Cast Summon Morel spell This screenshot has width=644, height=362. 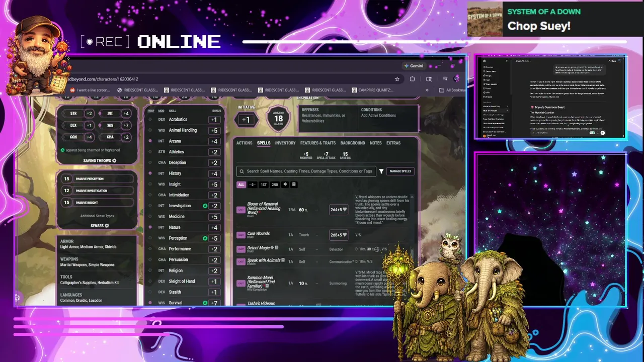coord(241,283)
